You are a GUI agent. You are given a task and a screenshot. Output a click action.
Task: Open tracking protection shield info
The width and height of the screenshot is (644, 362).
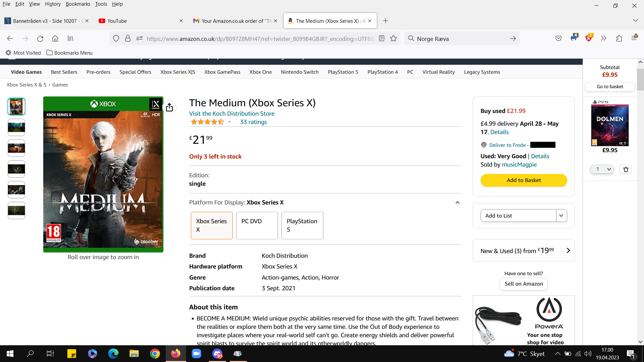coord(116,39)
